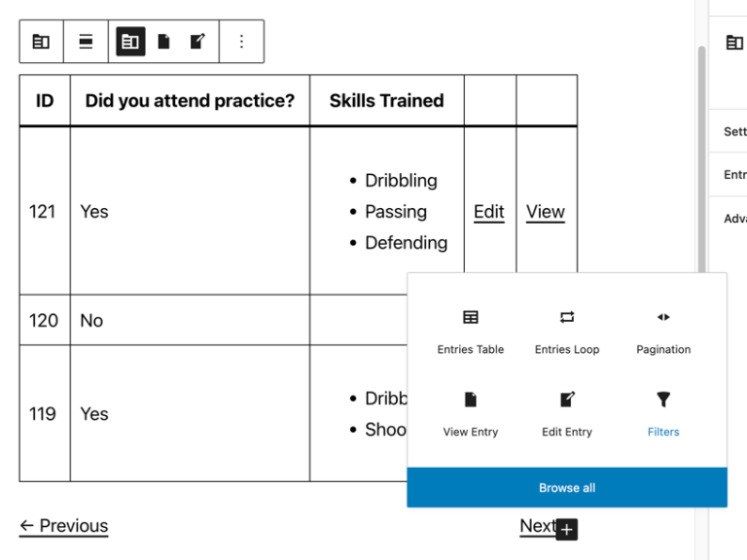Click the black plus add-block button
Viewport: 747px width, 560px height.
point(568,529)
